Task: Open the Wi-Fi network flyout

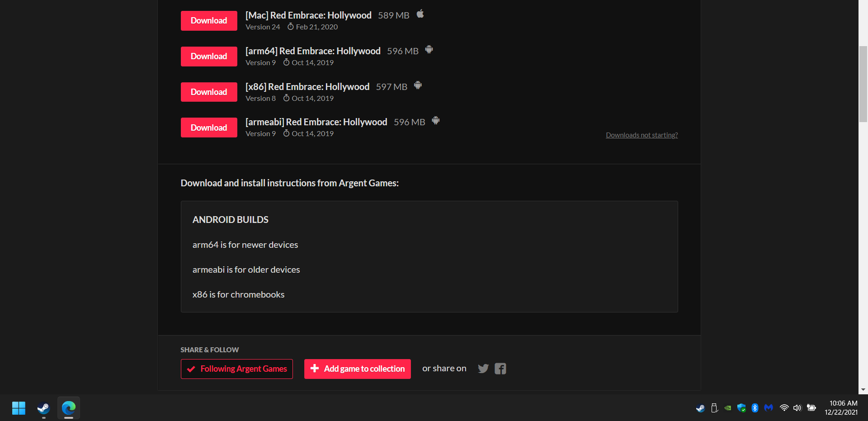Action: point(784,408)
